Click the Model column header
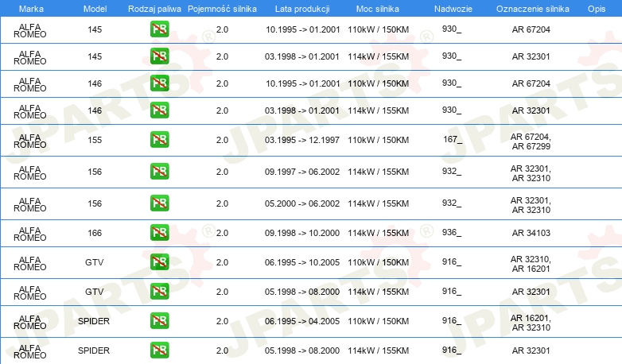The width and height of the screenshot is (622, 364). click(x=95, y=9)
